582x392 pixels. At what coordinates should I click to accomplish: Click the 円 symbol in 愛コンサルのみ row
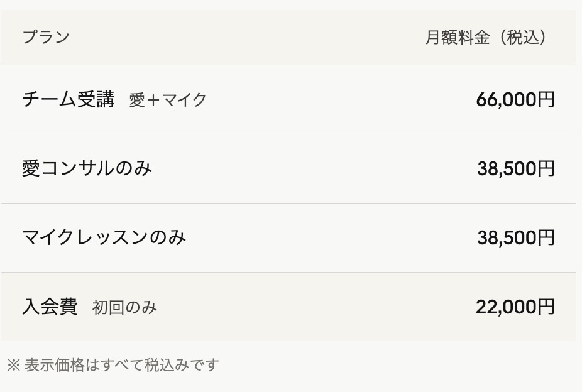click(546, 168)
